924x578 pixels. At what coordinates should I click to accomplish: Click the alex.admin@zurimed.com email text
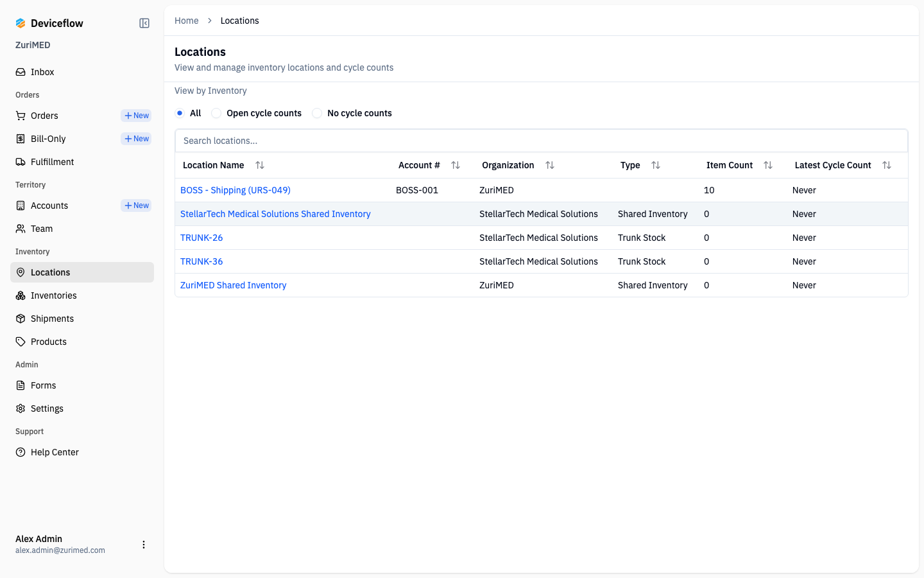point(60,550)
